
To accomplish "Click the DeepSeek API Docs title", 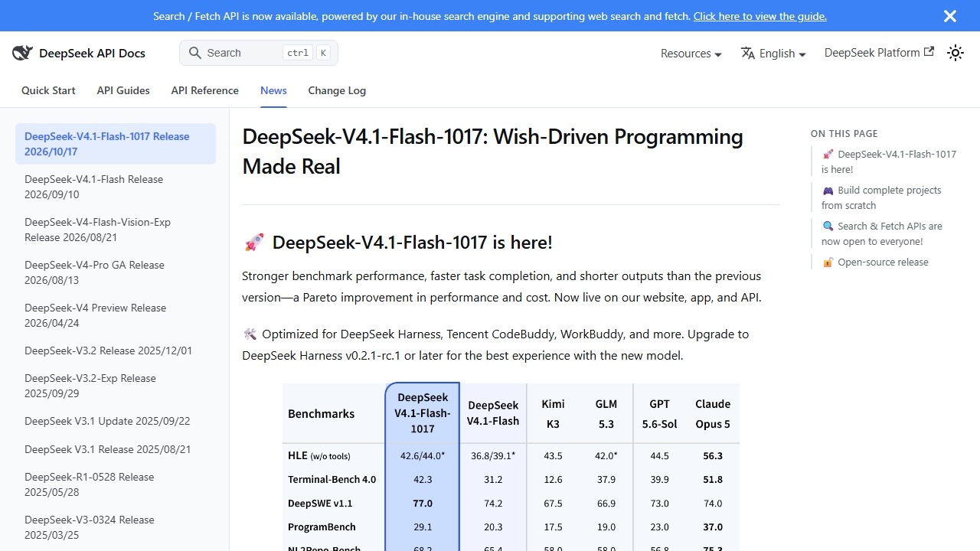I will tap(92, 54).
